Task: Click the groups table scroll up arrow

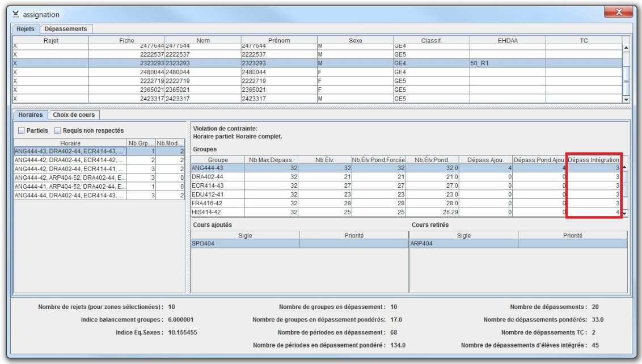Action: [x=625, y=167]
